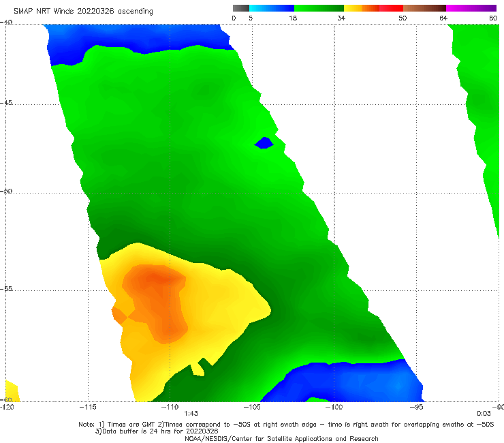
Task: Click the color bar label '18'
Action: 293,18
